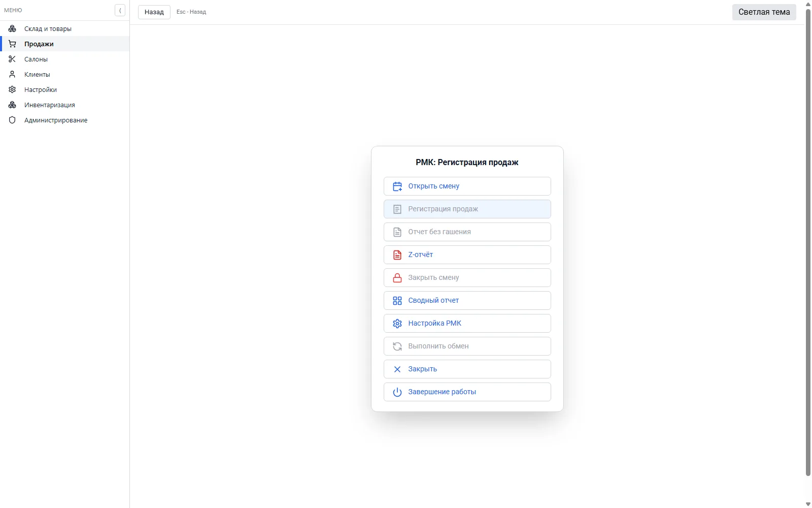The image size is (812, 508).
Task: Click the scissors icon for Салоны
Action: [12, 59]
